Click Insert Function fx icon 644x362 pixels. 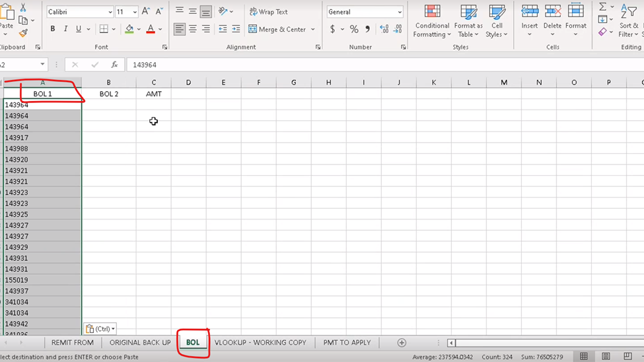point(114,65)
